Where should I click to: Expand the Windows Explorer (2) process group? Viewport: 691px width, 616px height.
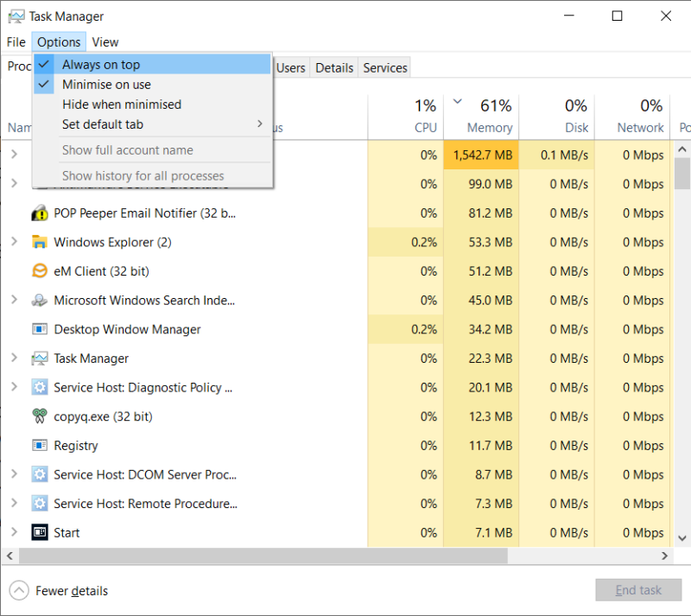14,242
